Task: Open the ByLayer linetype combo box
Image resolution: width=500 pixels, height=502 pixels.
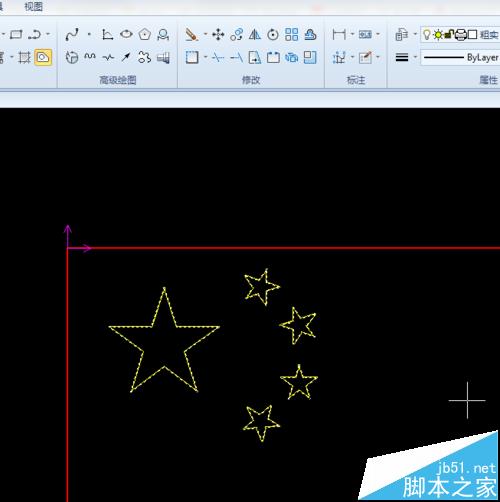Action: pos(460,57)
